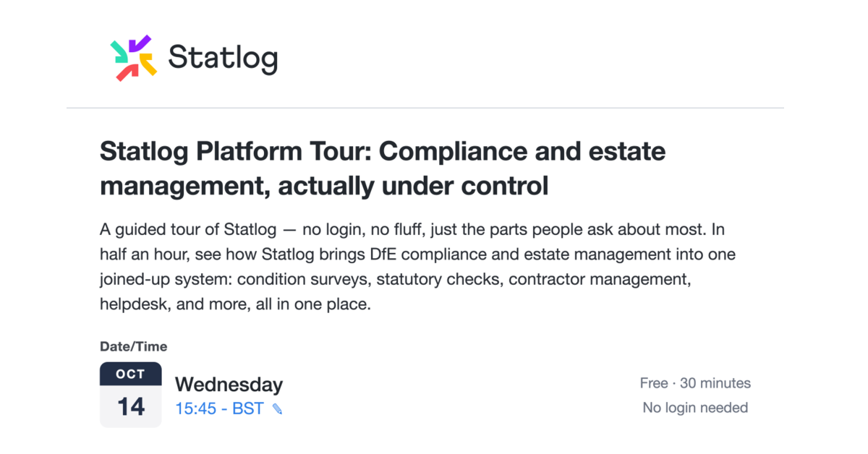Click the Wednesday day label
Image resolution: width=868 pixels, height=454 pixels.
(229, 384)
